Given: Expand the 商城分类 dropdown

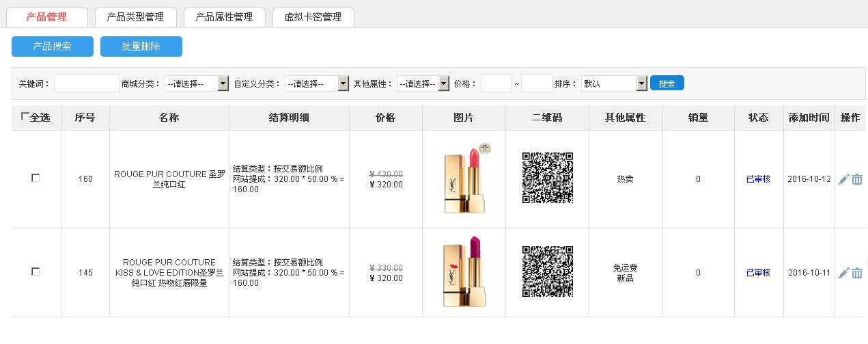Looking at the screenshot, I should pyautogui.click(x=196, y=83).
